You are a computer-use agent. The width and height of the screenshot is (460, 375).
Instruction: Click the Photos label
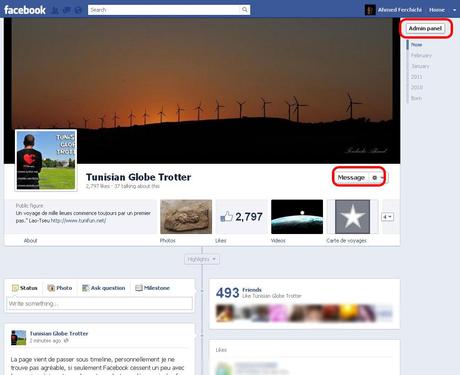168,240
